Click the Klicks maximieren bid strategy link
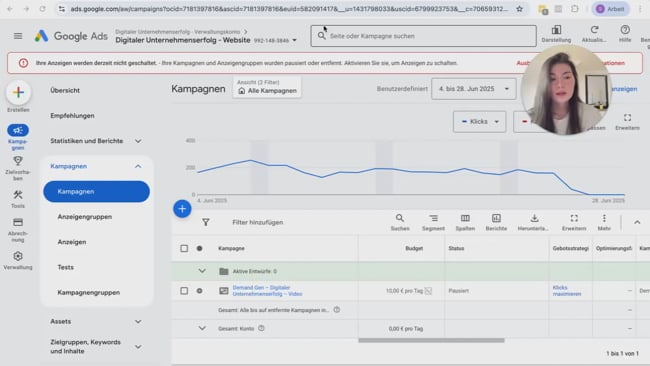The image size is (650, 366). 566,291
